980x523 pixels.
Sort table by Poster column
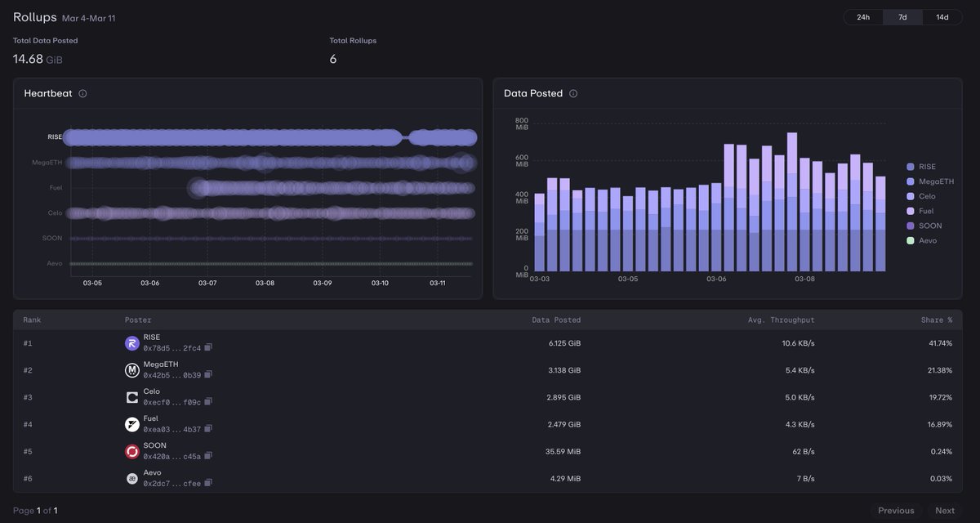pyautogui.click(x=138, y=320)
